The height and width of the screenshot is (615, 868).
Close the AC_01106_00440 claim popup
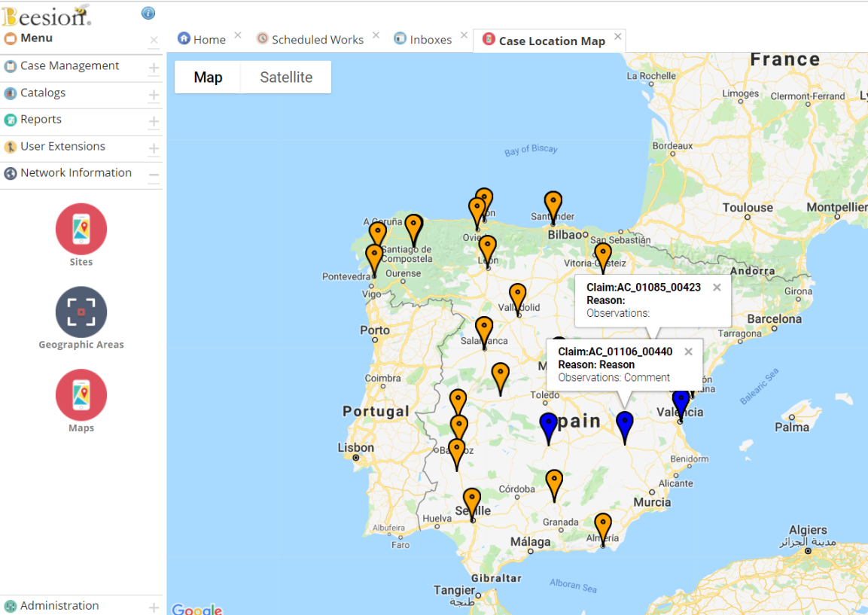coord(688,352)
